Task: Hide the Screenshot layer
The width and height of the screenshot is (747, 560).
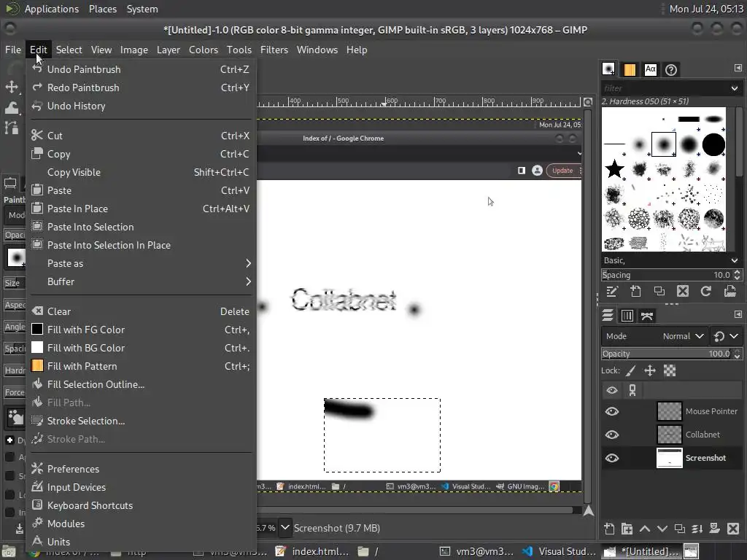Action: [x=612, y=458]
